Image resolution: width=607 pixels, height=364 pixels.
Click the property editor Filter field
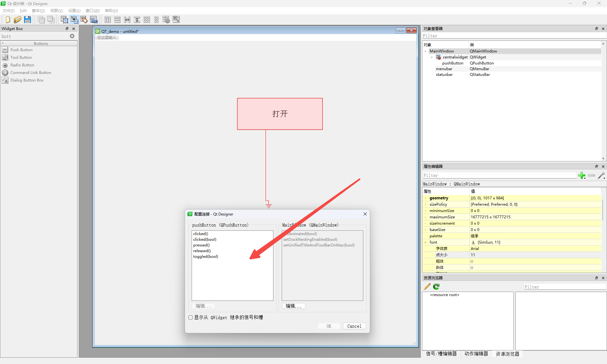point(500,175)
